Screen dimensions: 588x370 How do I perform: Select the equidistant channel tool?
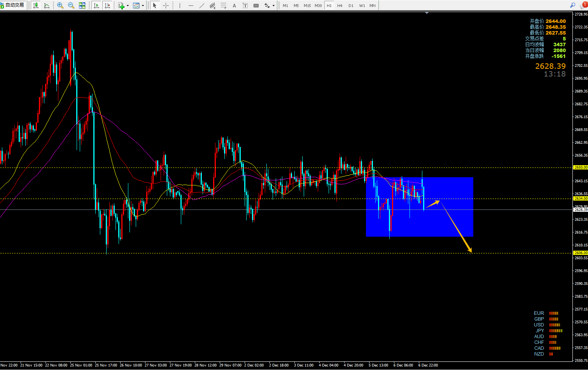click(212, 5)
